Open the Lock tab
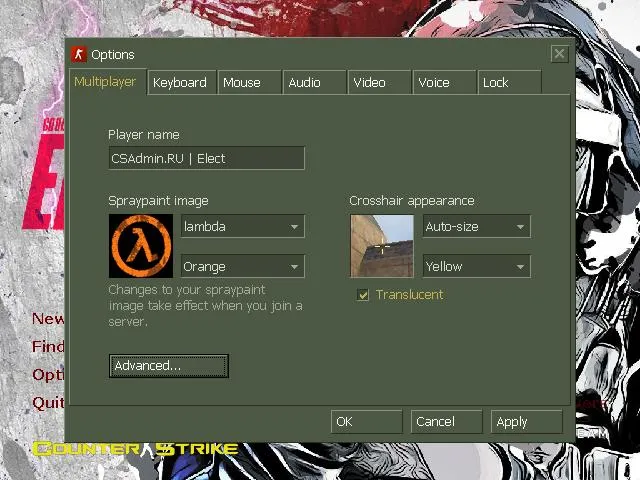The height and width of the screenshot is (480, 640). click(x=509, y=82)
